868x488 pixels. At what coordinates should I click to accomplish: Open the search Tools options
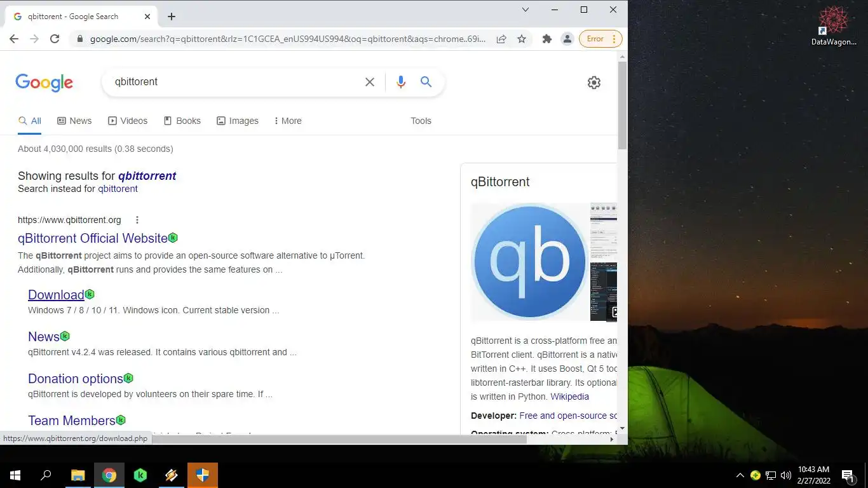point(421,121)
